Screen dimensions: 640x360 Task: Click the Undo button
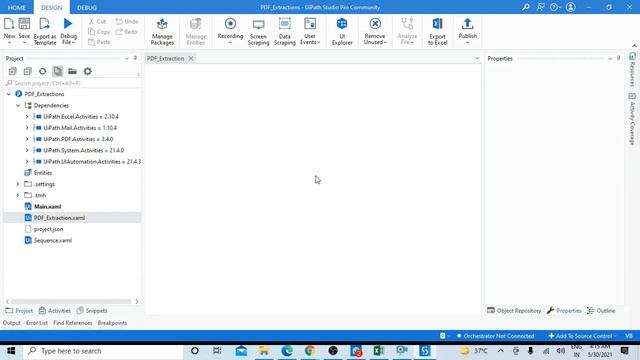click(x=127, y=21)
